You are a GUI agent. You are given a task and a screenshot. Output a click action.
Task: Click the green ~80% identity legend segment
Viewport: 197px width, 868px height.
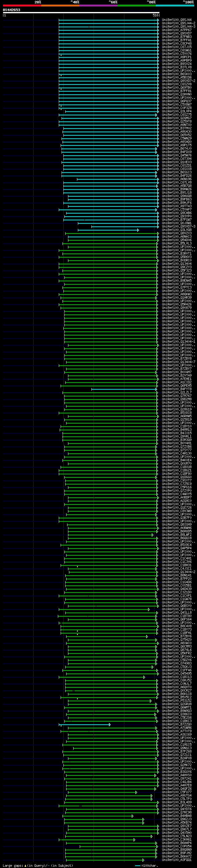(x=137, y=6)
